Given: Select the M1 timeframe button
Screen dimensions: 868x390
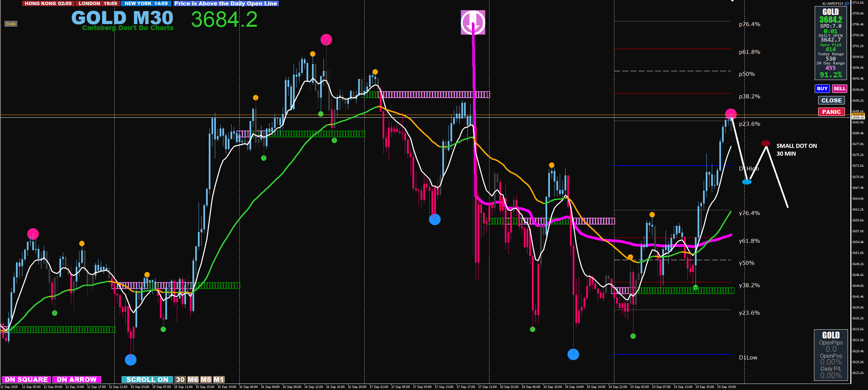Looking at the screenshot, I should pos(219,379).
